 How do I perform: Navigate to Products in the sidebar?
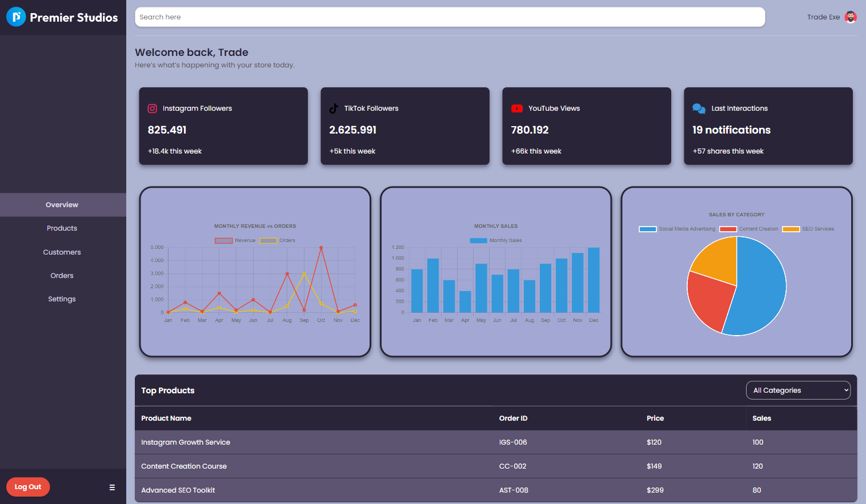tap(62, 228)
